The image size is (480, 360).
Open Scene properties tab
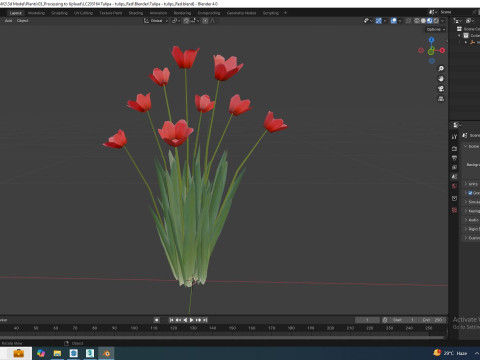pos(454,176)
